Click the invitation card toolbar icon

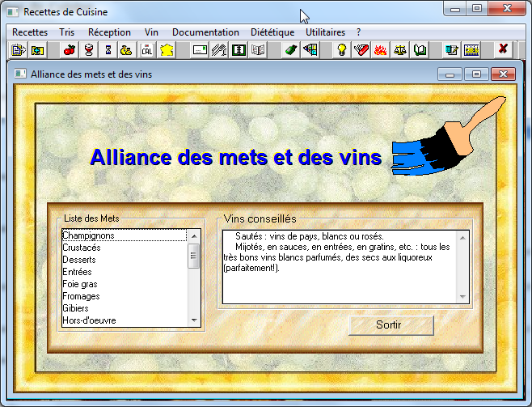pyautogui.click(x=200, y=50)
